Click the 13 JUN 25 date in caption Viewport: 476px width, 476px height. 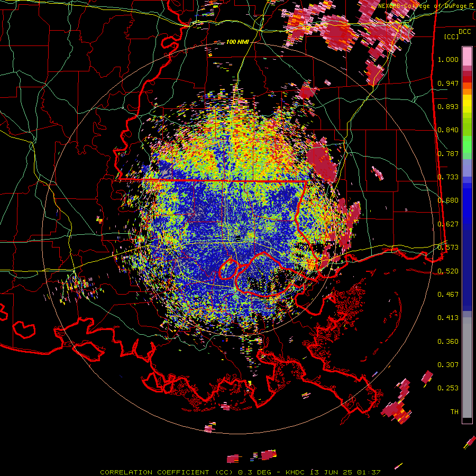[332, 472]
